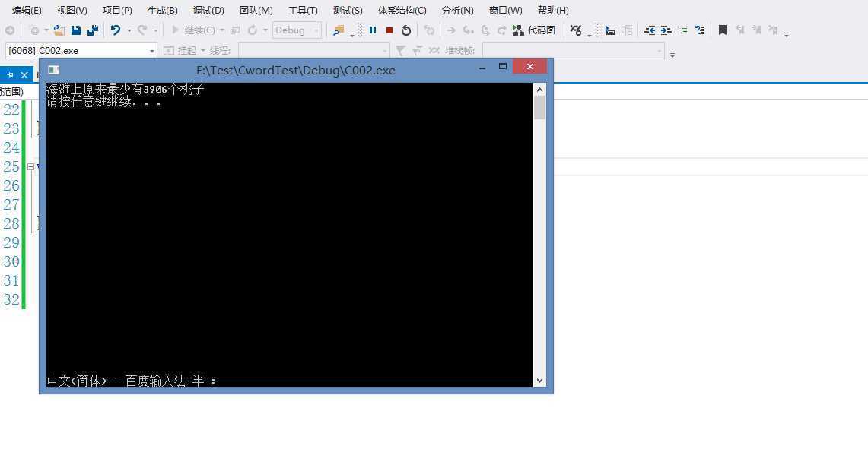Click the pin icon on document tab
The height and width of the screenshot is (459, 868).
tap(10, 74)
